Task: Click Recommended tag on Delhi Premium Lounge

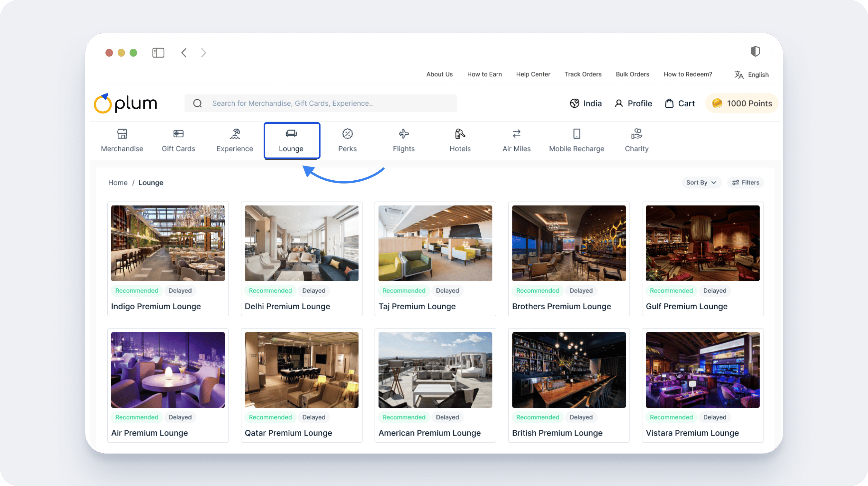Action: point(270,291)
